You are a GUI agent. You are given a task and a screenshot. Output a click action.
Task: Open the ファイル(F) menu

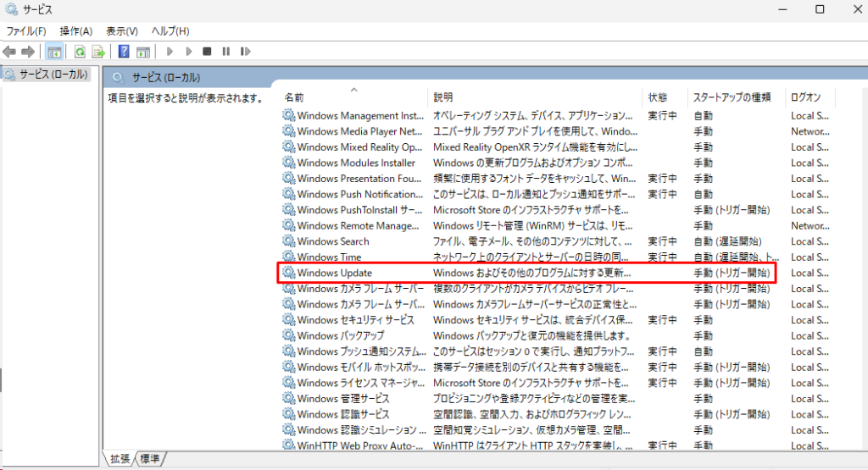(26, 31)
